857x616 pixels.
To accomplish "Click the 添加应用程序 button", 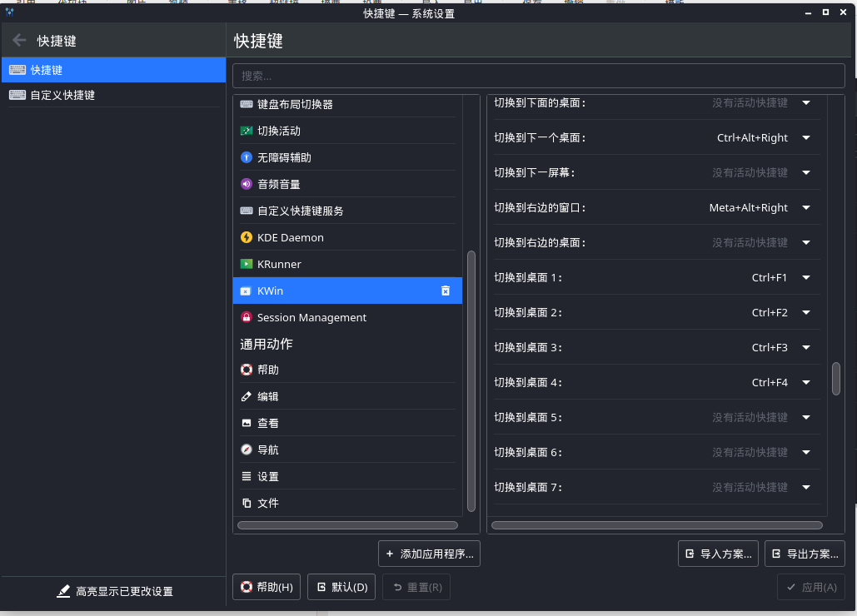I will point(429,553).
